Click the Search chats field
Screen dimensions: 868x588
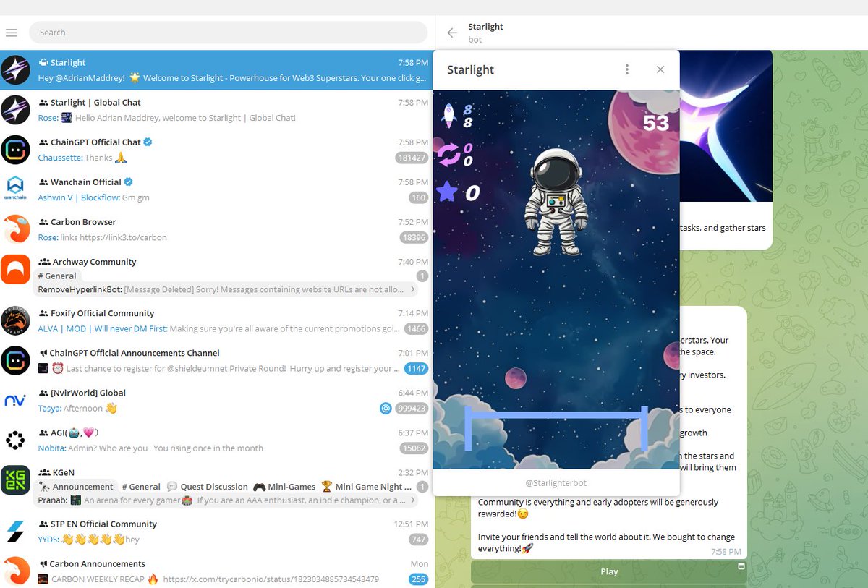point(229,33)
